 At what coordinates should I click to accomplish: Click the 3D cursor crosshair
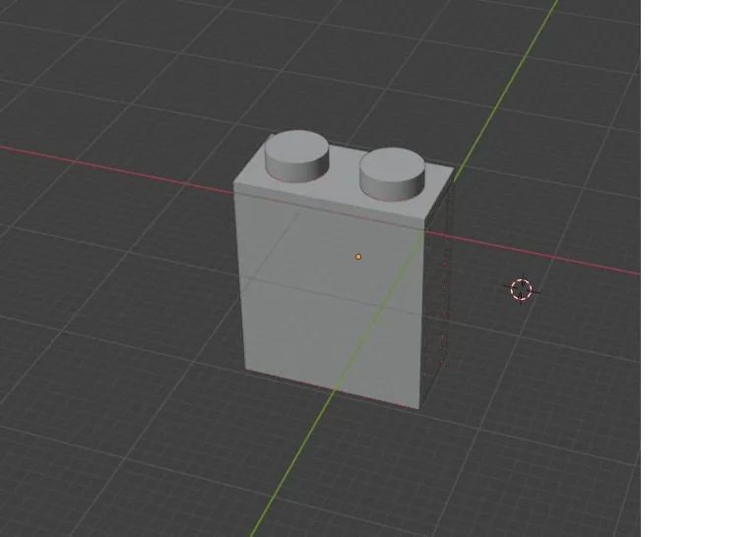coord(522,289)
